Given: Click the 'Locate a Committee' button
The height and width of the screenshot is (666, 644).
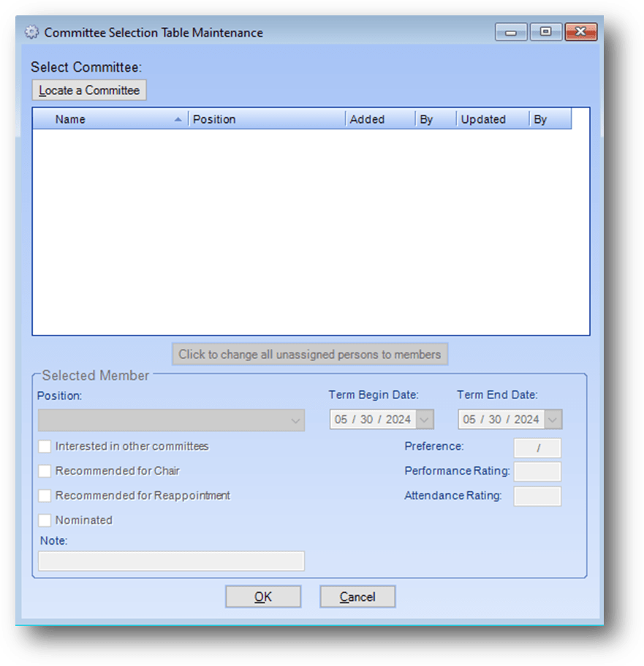Looking at the screenshot, I should [88, 90].
